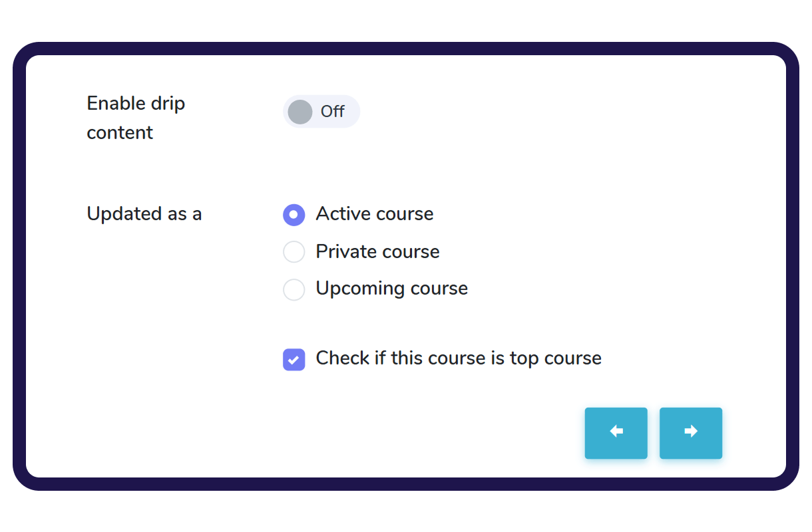The height and width of the screenshot is (532, 812).
Task: Toggle the Enable drip content switch
Action: [x=321, y=111]
